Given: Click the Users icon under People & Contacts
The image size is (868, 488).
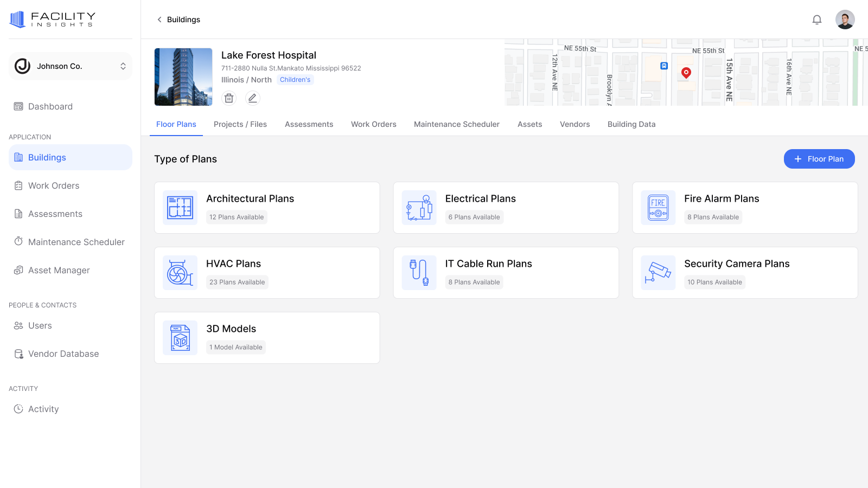Looking at the screenshot, I should 18,325.
